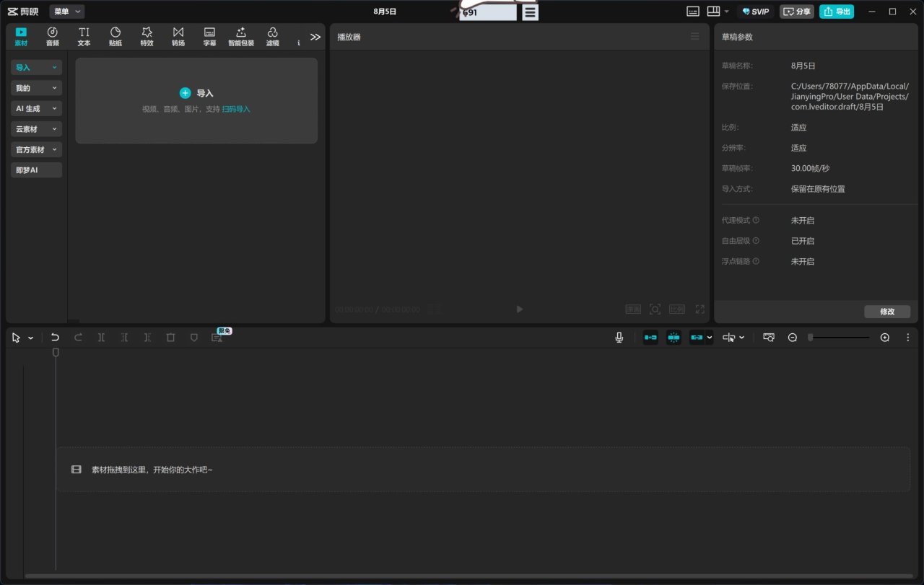Open the 文本 text tab
This screenshot has width=924, height=585.
click(x=84, y=37)
